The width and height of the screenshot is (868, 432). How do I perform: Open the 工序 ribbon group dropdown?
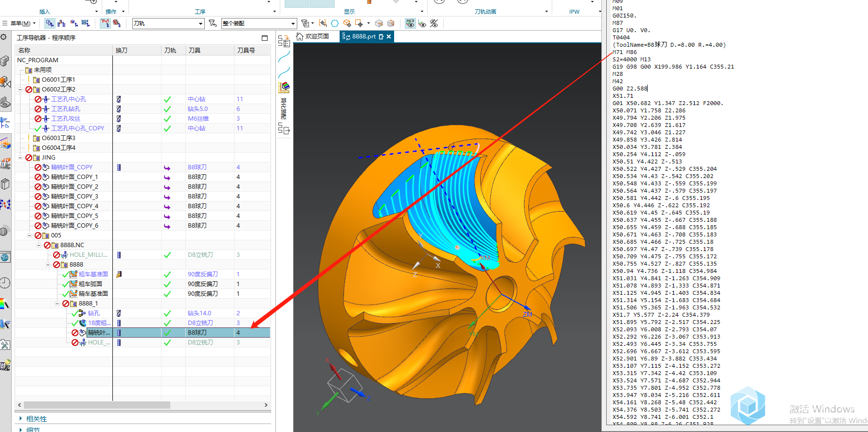(x=275, y=12)
